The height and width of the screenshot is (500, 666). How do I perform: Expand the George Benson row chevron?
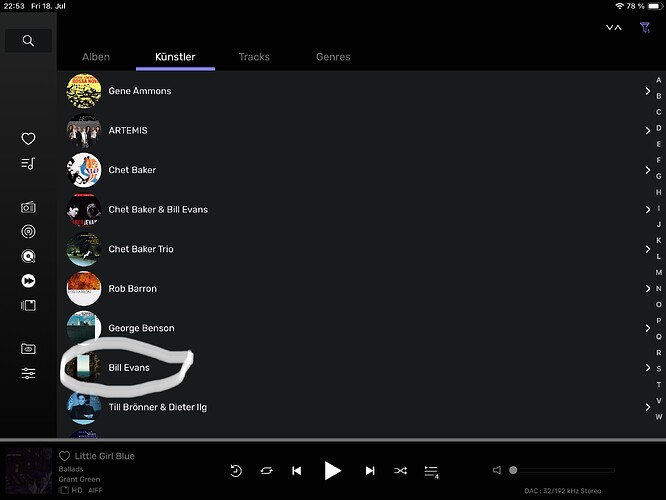point(647,328)
